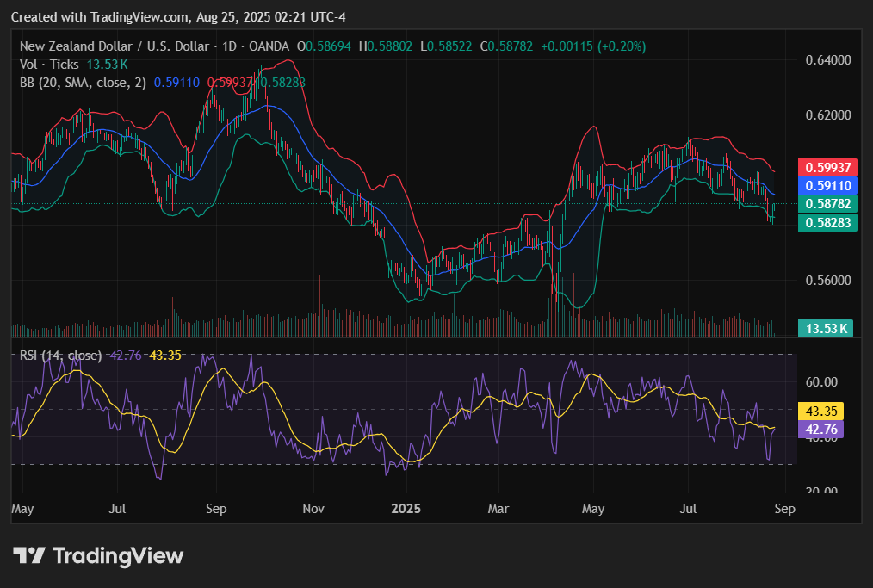
Task: Select the 'Vol · Ticks' indicator label
Action: tap(49, 65)
